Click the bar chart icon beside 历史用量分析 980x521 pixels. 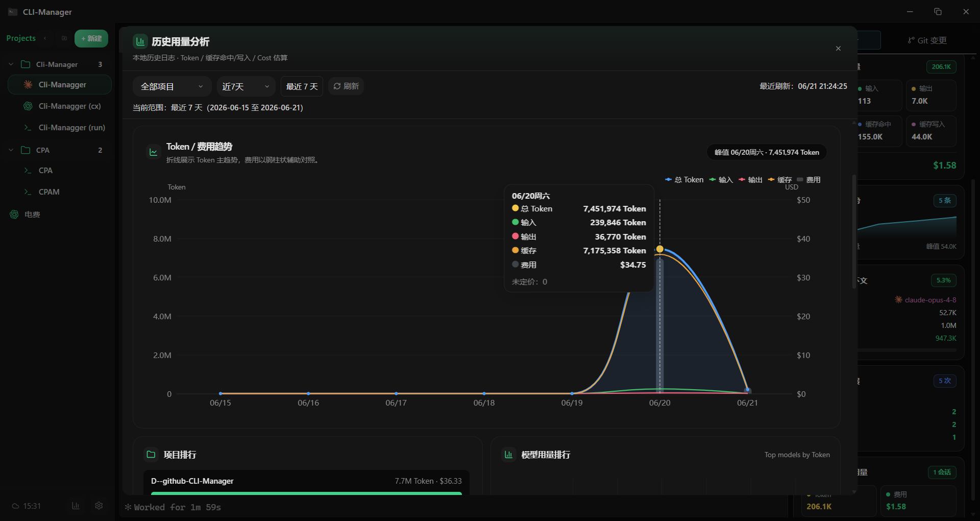pos(140,41)
